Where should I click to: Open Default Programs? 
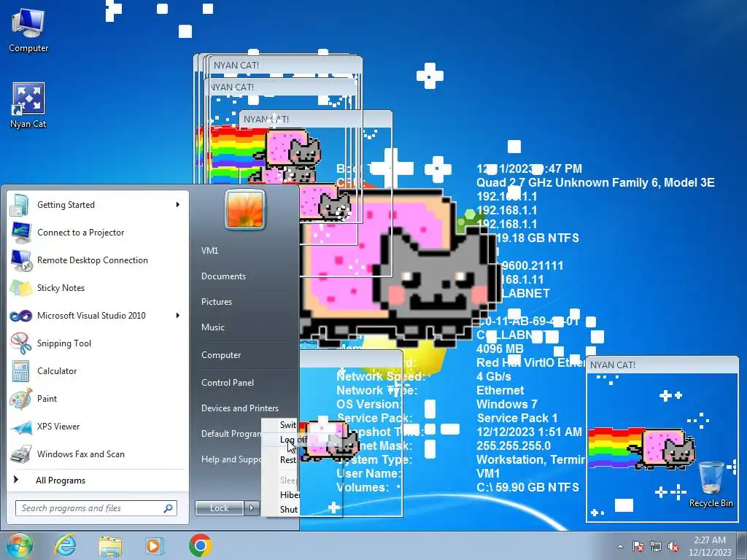(x=231, y=434)
